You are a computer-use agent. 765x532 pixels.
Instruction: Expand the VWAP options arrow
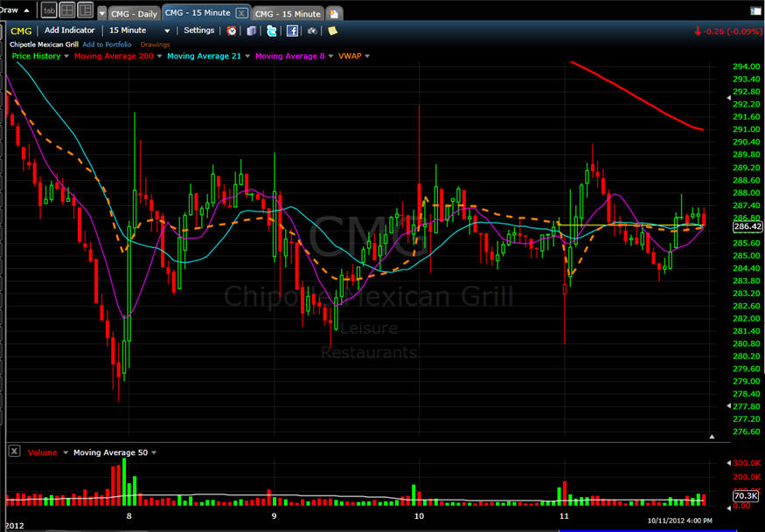(367, 56)
